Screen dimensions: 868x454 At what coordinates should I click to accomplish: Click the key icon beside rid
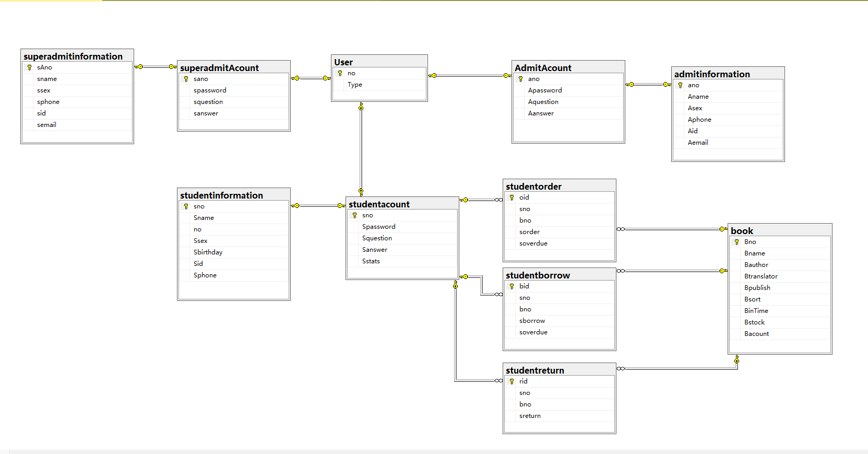512,381
